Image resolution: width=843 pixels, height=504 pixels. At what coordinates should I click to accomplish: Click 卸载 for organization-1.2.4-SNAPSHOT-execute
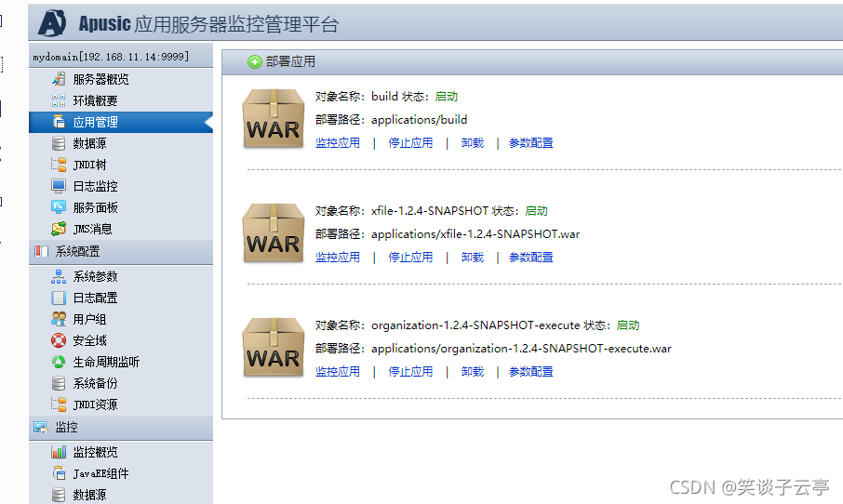[473, 372]
